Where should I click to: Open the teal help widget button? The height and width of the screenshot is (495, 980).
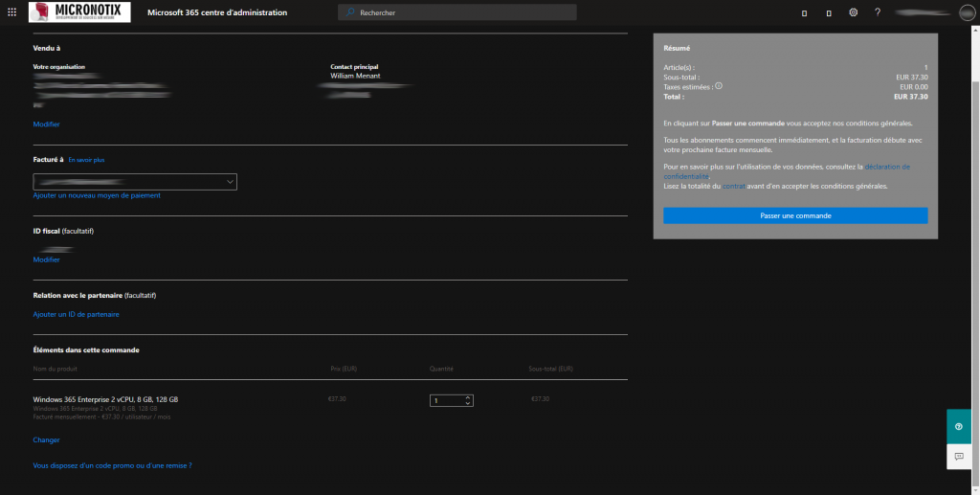pyautogui.click(x=959, y=427)
